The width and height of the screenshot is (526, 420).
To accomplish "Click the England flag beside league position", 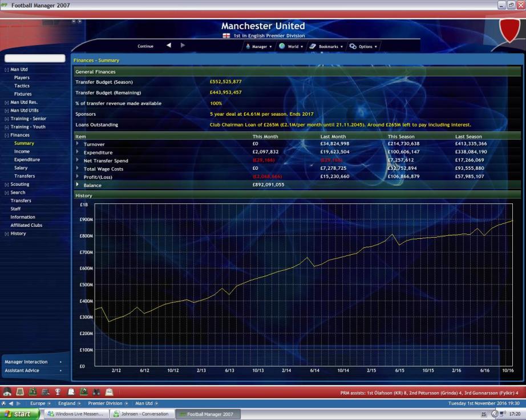I will (226, 35).
